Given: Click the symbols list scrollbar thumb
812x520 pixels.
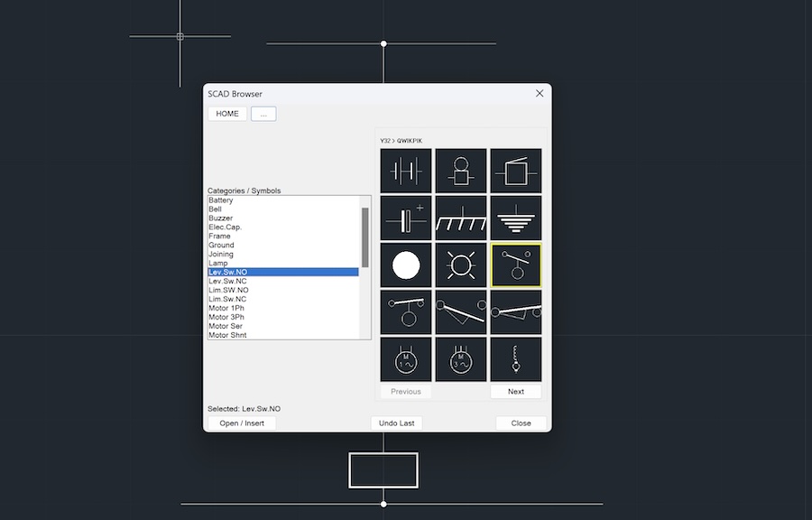Looking at the screenshot, I should (365, 237).
